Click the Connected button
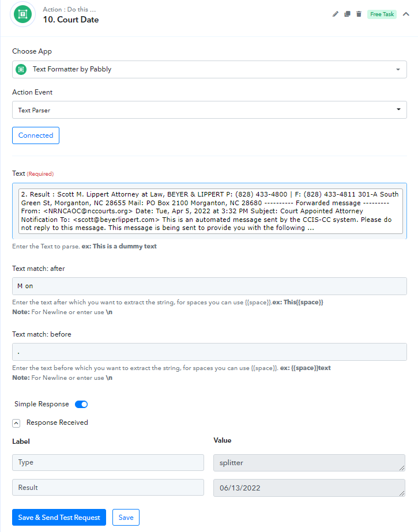The width and height of the screenshot is (418, 532). point(36,135)
